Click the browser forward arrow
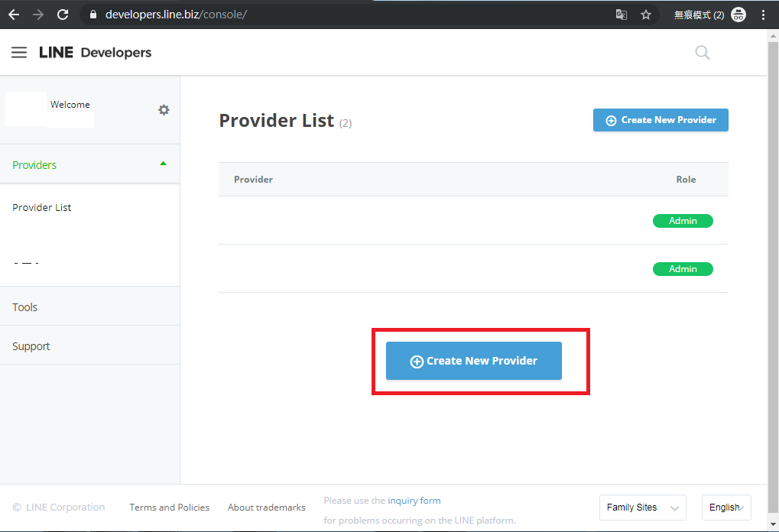 [x=37, y=15]
